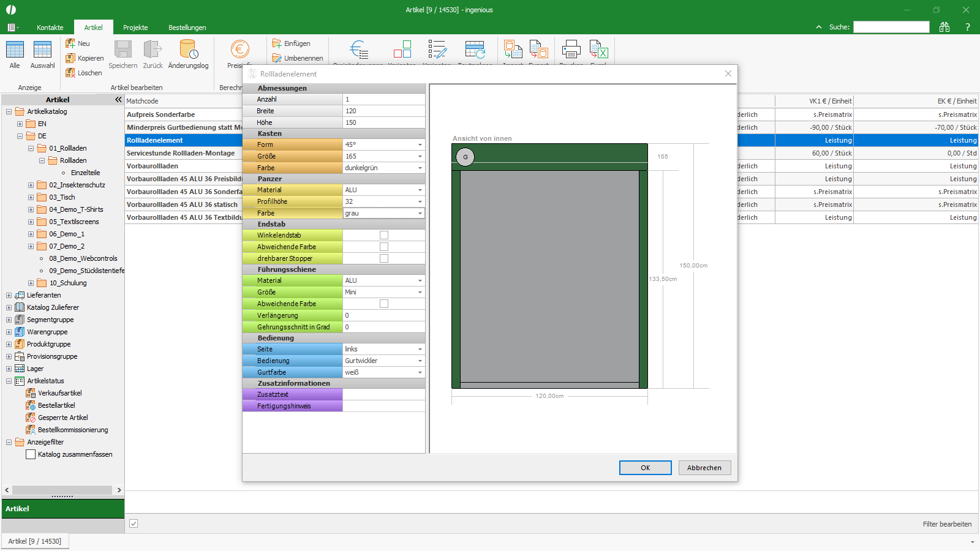Click the Neu article icon
The image size is (980, 551).
click(x=70, y=43)
